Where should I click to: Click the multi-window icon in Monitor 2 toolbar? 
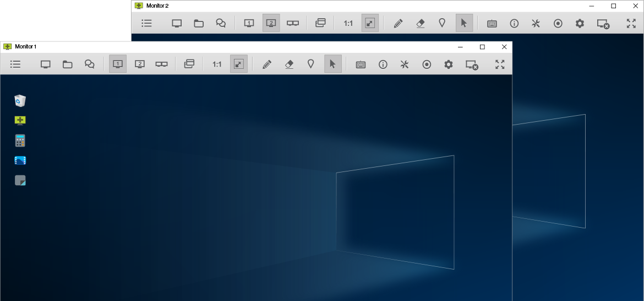pos(320,23)
